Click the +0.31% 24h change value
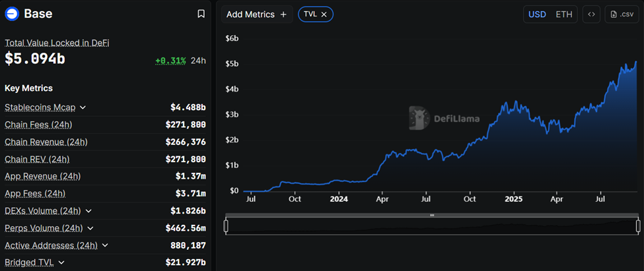 [x=170, y=61]
